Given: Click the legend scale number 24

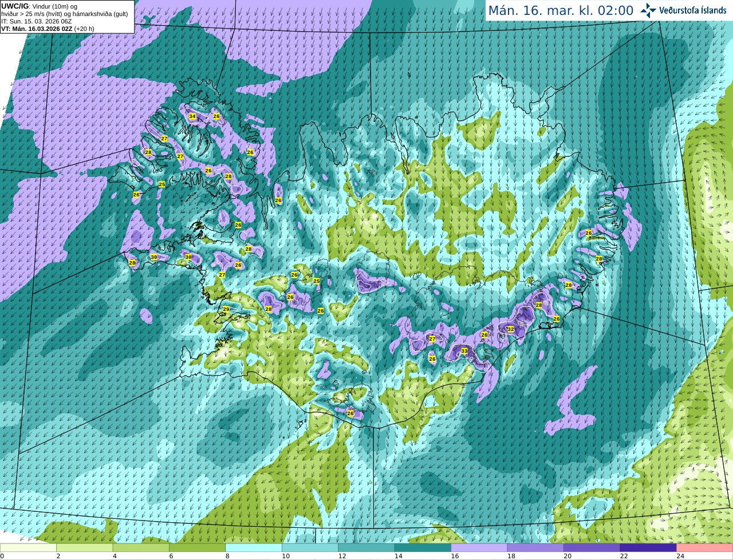Looking at the screenshot, I should [x=680, y=556].
